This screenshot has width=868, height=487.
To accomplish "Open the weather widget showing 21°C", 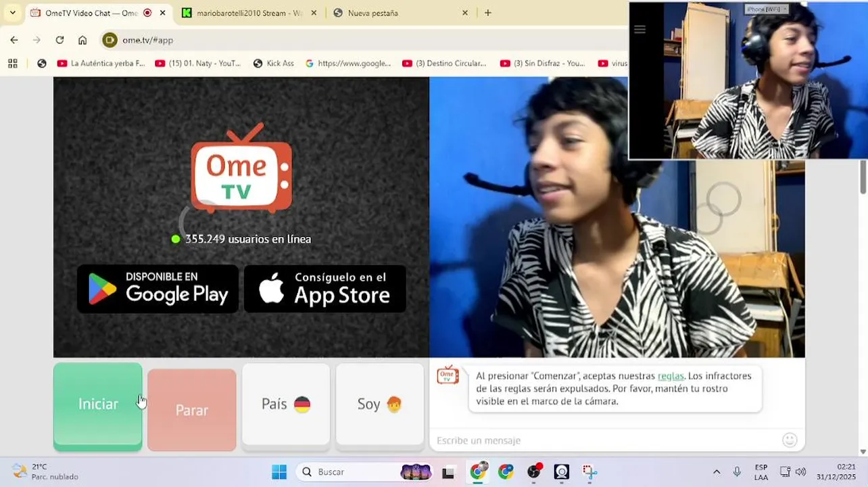I will coord(45,471).
